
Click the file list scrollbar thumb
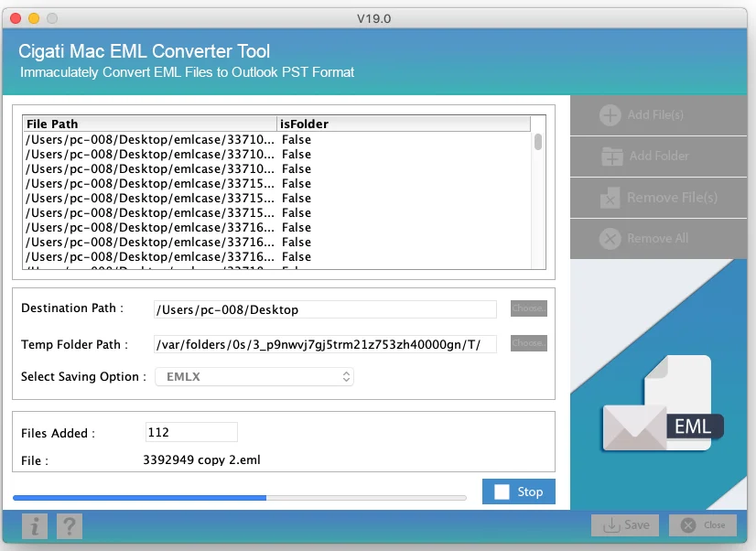coord(538,142)
